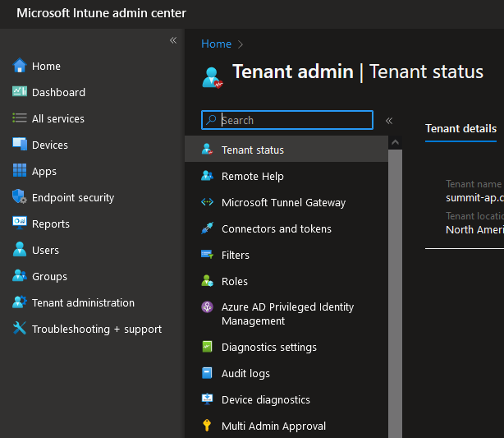Image resolution: width=504 pixels, height=438 pixels.
Task: Click the Tenant location value North America
Action: coord(474,229)
